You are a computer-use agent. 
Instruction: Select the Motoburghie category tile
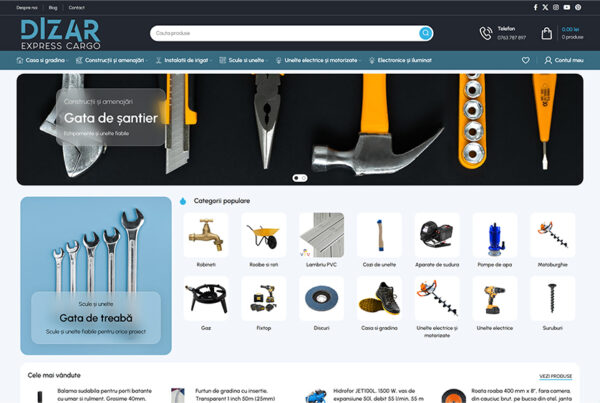(x=553, y=235)
